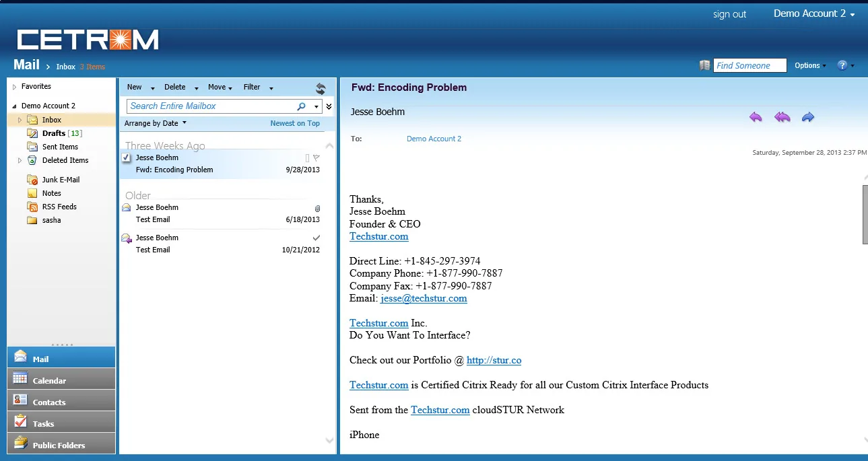Click the message list scroll down arrow
The width and height of the screenshot is (868, 461).
(x=329, y=441)
